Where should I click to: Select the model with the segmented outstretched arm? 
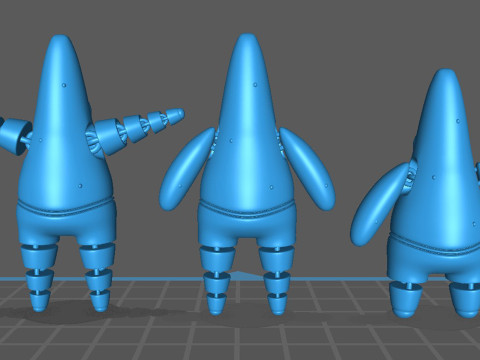point(67,173)
